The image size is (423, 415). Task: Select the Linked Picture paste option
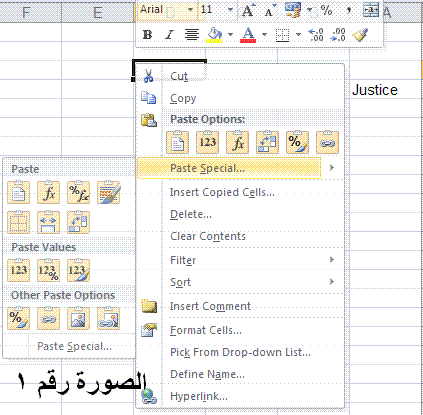tap(108, 318)
